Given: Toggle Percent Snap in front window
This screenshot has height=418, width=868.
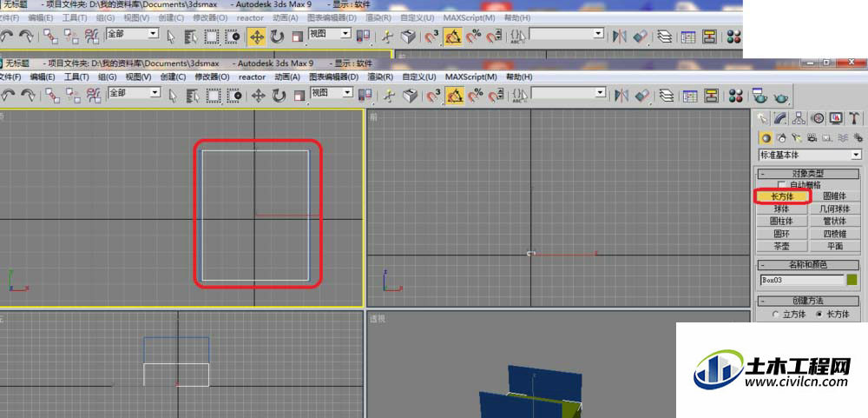Looking at the screenshot, I should pyautogui.click(x=475, y=96).
